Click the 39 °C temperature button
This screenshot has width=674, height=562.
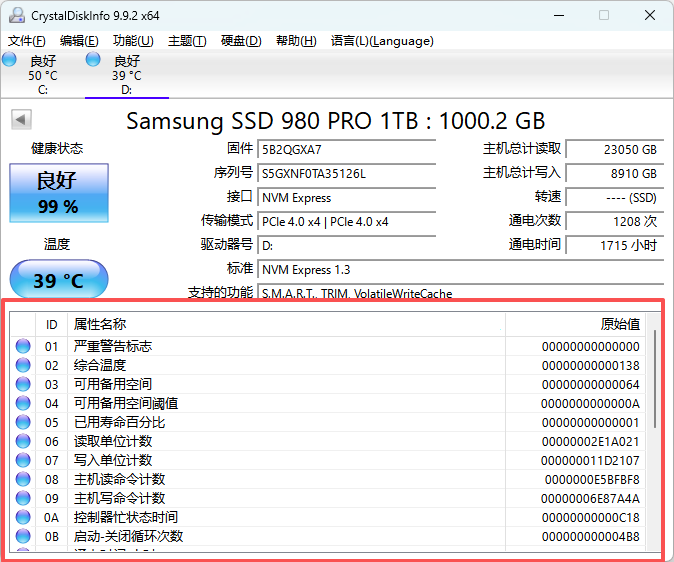59,280
